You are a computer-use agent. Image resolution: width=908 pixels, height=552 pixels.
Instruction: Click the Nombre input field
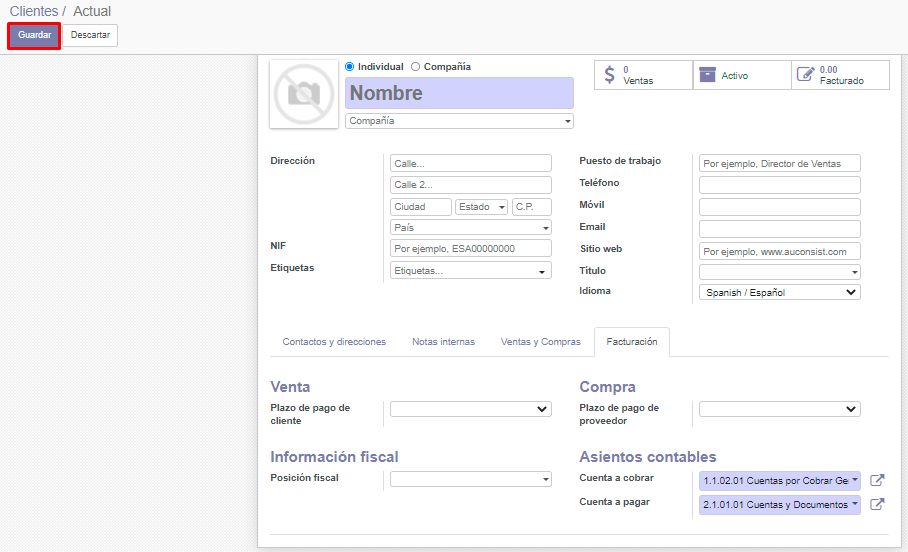pos(459,93)
